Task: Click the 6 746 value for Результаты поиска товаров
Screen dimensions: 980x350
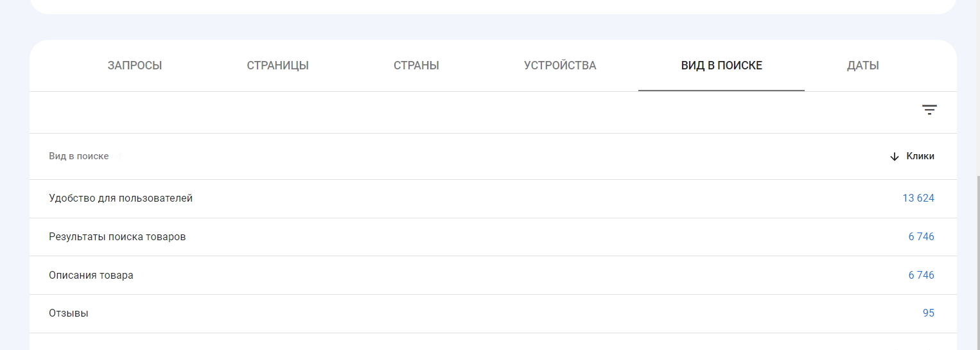Action: (x=922, y=237)
